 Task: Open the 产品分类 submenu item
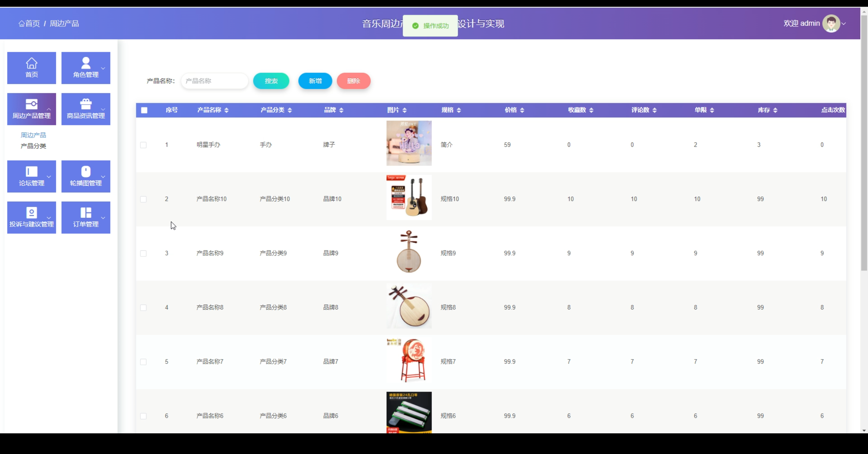pyautogui.click(x=33, y=146)
